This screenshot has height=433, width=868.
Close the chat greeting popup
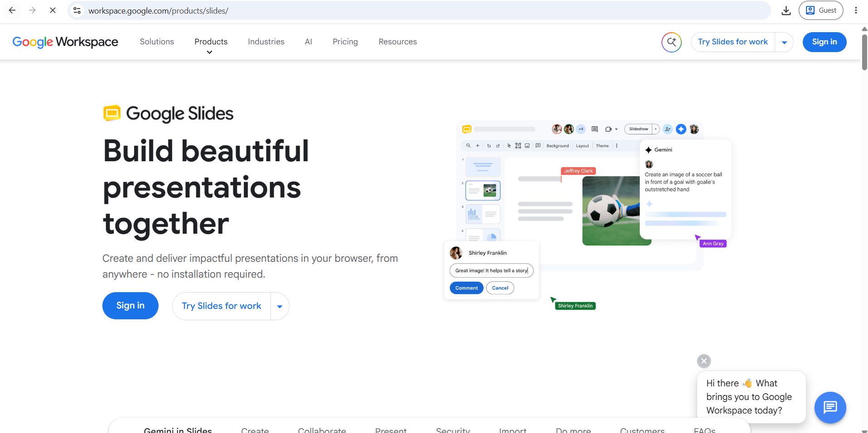pyautogui.click(x=704, y=361)
